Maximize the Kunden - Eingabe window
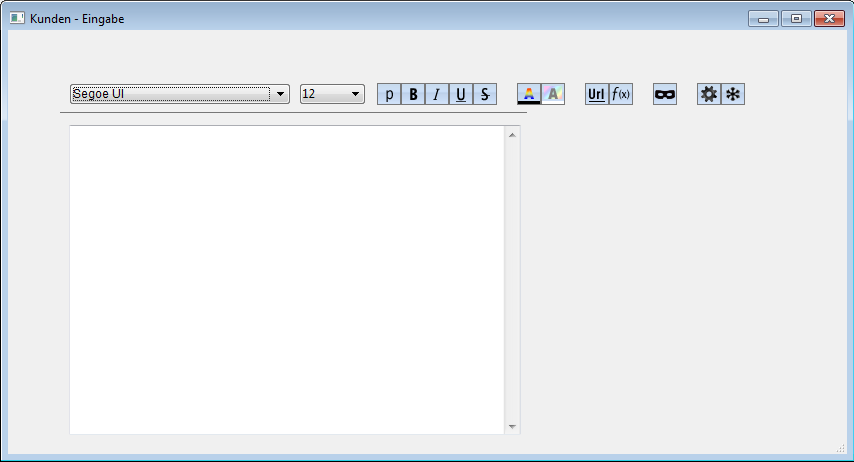Screen dimensions: 854x462 [x=796, y=19]
